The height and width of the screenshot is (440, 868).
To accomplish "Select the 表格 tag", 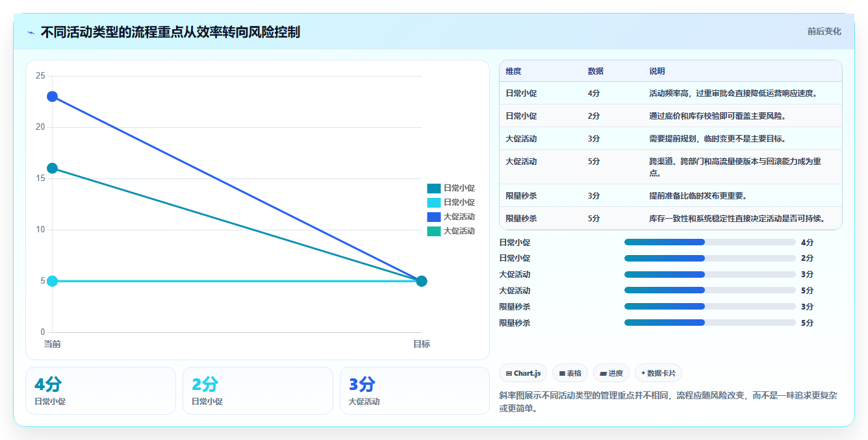I will point(570,373).
